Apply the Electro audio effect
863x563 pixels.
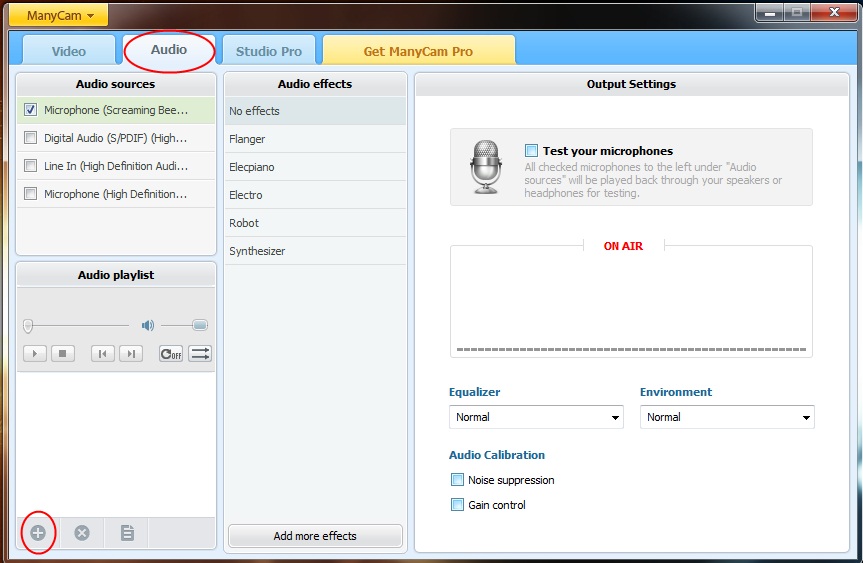pos(315,195)
